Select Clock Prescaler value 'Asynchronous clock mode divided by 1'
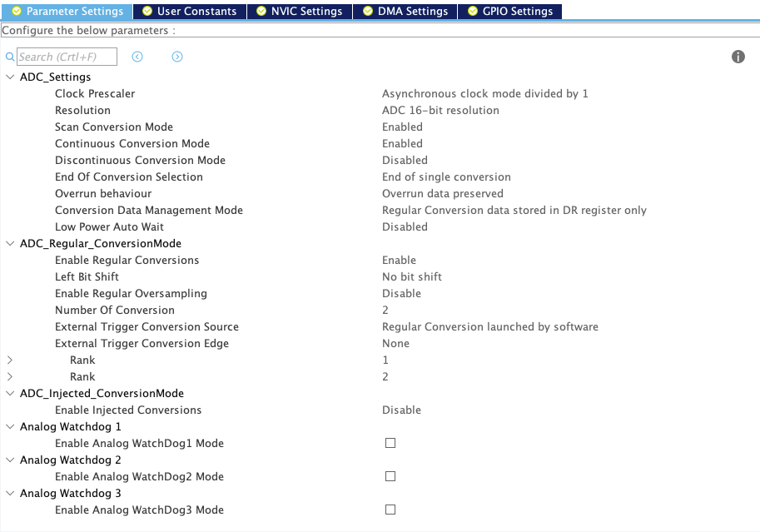Screen dimensions: 760x532 [484, 93]
